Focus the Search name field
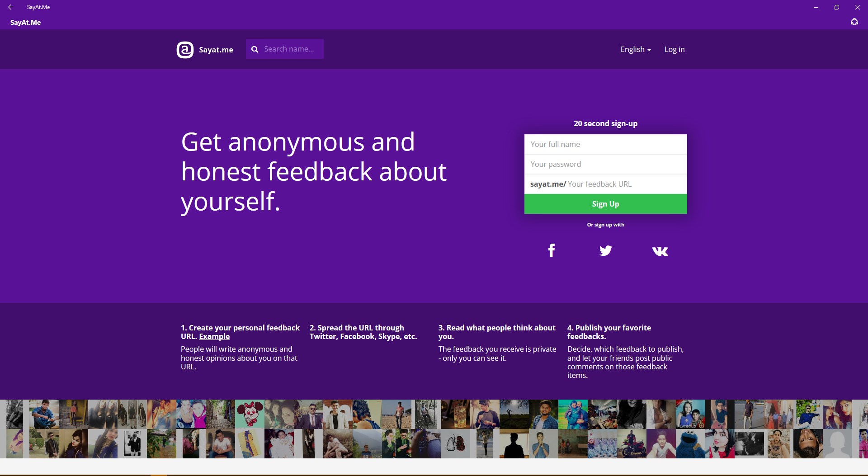 click(x=285, y=49)
